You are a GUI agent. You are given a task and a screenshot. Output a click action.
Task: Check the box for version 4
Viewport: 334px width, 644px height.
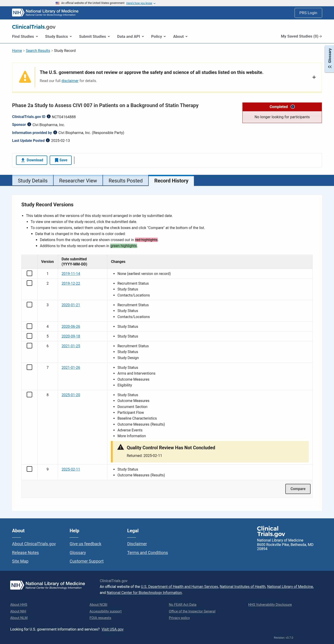[29, 326]
